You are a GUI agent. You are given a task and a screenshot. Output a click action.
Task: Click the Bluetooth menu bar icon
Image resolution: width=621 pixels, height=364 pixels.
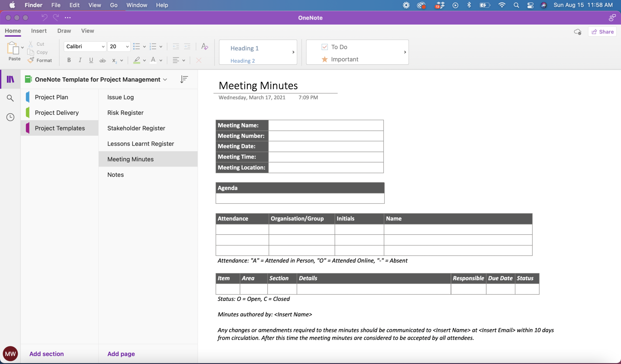(x=469, y=5)
